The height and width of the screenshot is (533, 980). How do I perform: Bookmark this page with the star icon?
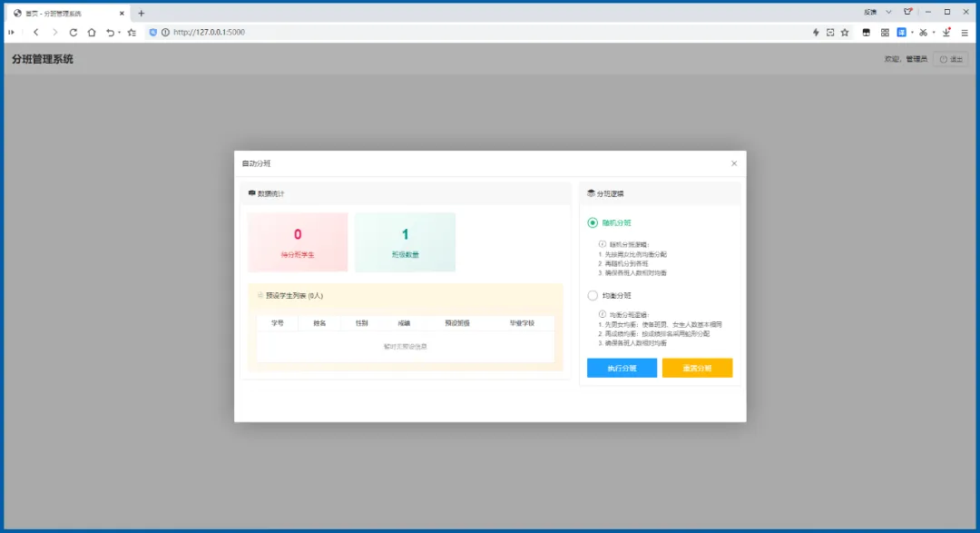click(x=845, y=32)
